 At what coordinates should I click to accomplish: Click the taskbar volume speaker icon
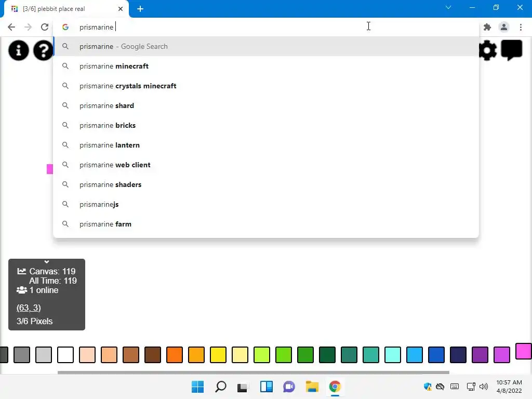484,387
